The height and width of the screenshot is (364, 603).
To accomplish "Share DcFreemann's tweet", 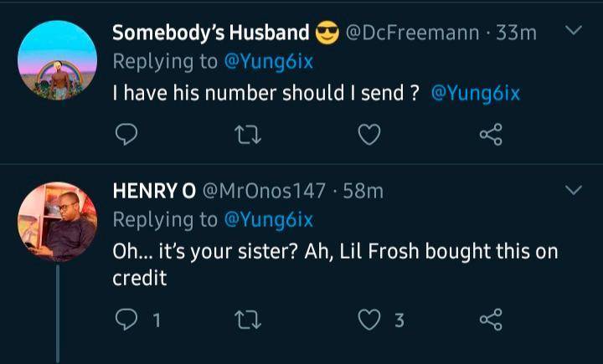I will 490,134.
